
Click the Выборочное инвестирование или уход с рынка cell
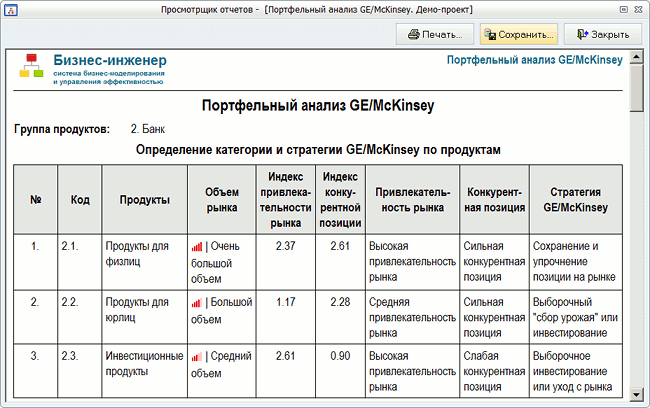(576, 371)
